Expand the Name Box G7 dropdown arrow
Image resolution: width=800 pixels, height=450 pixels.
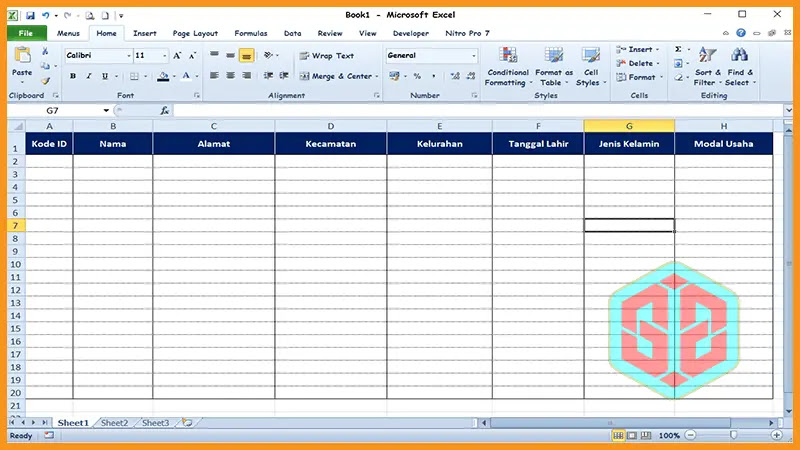pos(106,110)
